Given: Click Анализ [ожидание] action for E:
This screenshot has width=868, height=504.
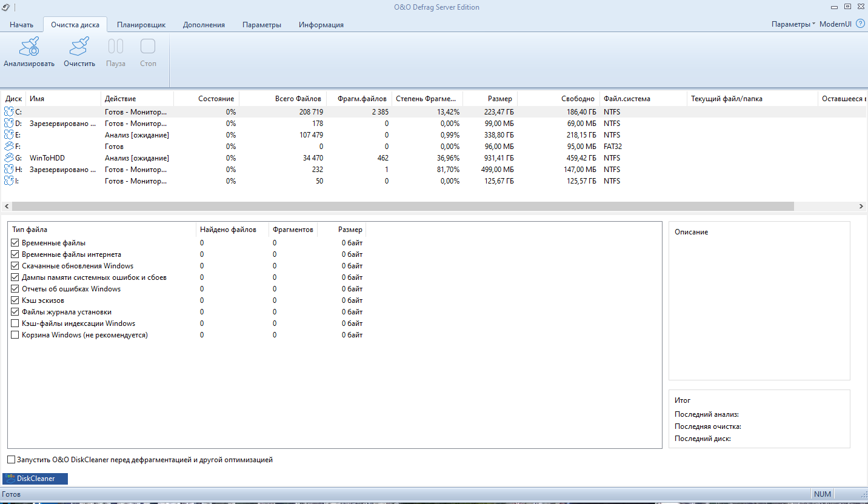Looking at the screenshot, I should pos(137,135).
